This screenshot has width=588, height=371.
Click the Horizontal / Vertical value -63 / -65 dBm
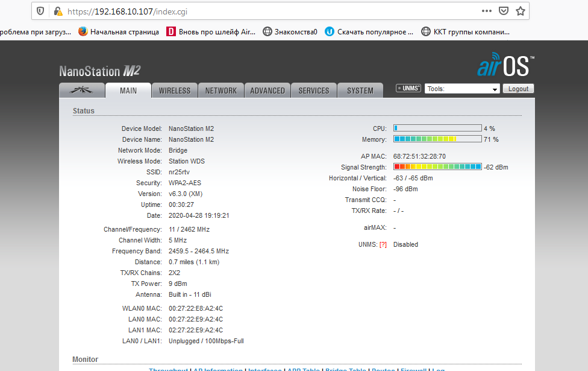[413, 178]
